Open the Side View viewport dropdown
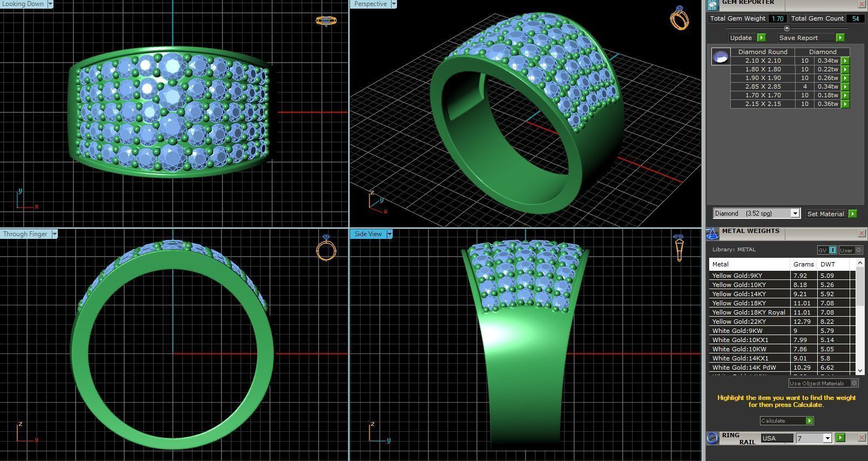The image size is (868, 461). click(389, 234)
